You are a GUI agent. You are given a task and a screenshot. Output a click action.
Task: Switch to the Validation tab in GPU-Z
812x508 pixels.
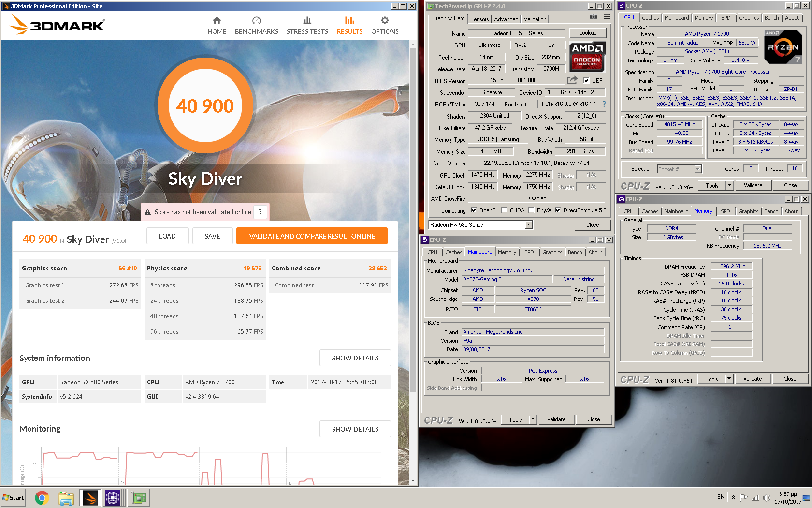(x=535, y=19)
